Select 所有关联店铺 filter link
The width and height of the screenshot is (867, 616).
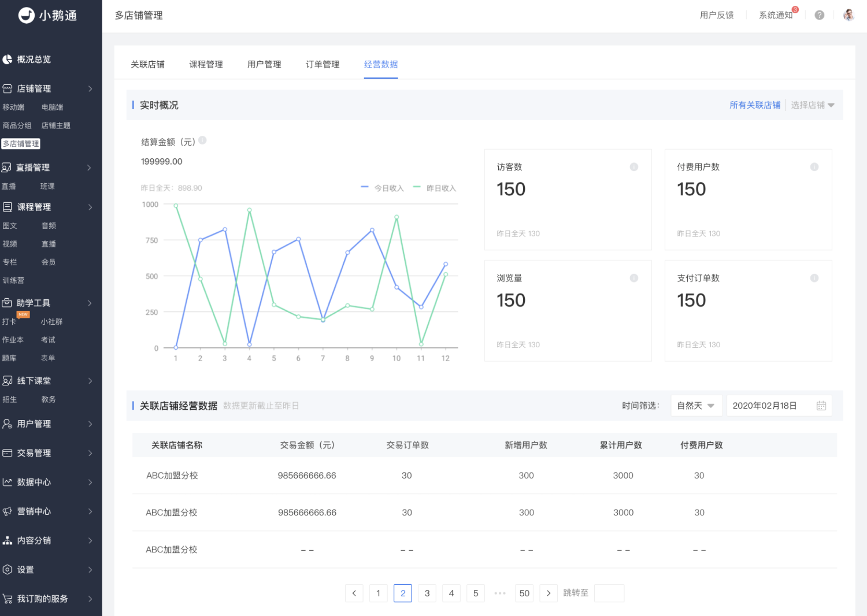(755, 105)
